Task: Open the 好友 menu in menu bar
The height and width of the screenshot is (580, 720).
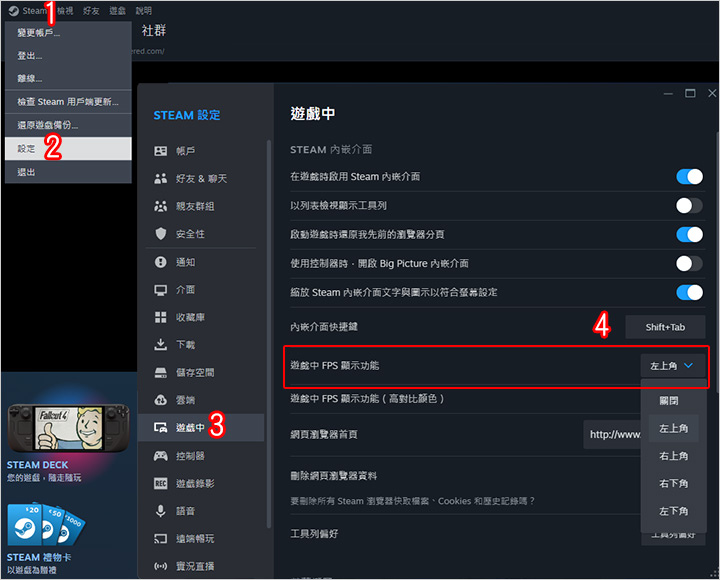Action: coord(91,11)
